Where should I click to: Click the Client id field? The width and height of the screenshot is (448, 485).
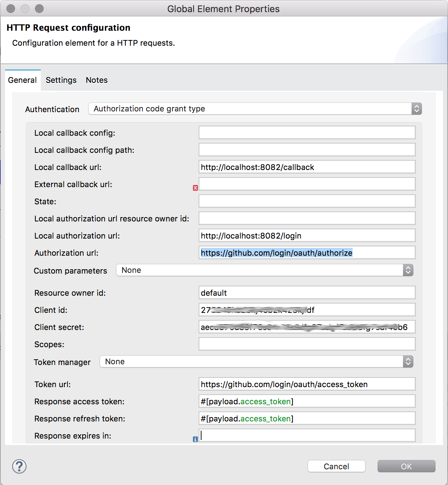tap(307, 310)
